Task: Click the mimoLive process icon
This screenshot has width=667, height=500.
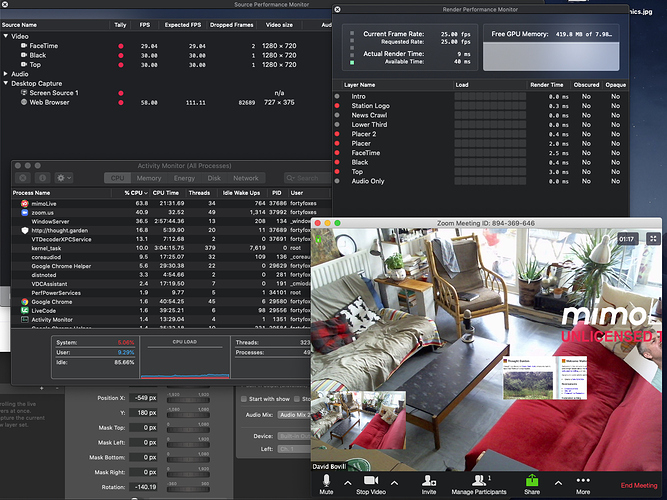Action: [25, 203]
